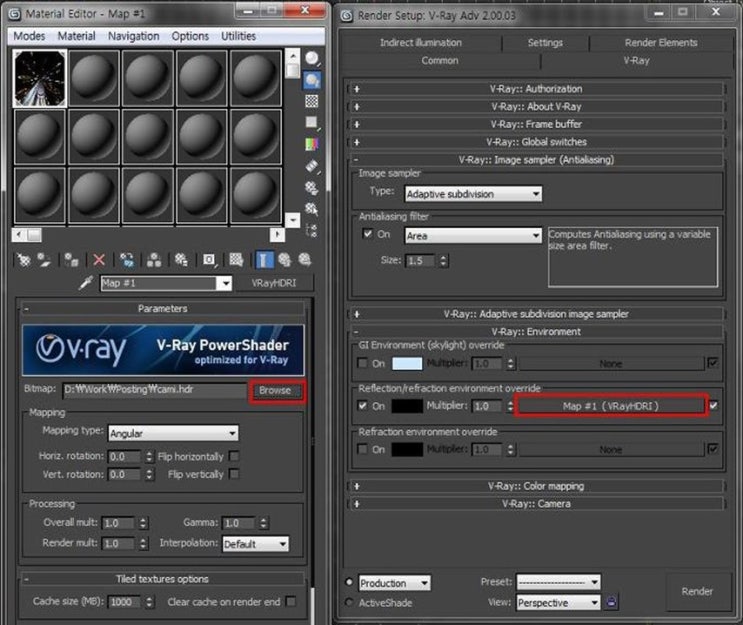Open the Mapping type Angular dropdown
The image size is (743, 625).
coord(173,433)
